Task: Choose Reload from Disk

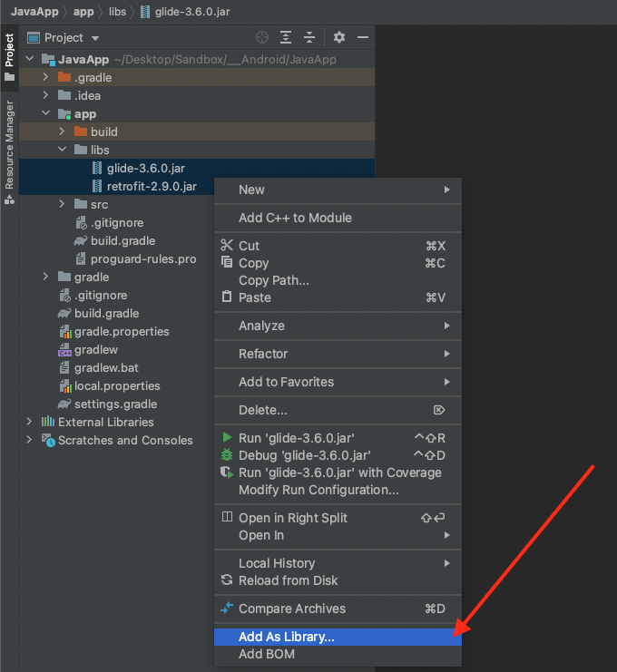Action: coord(338,580)
